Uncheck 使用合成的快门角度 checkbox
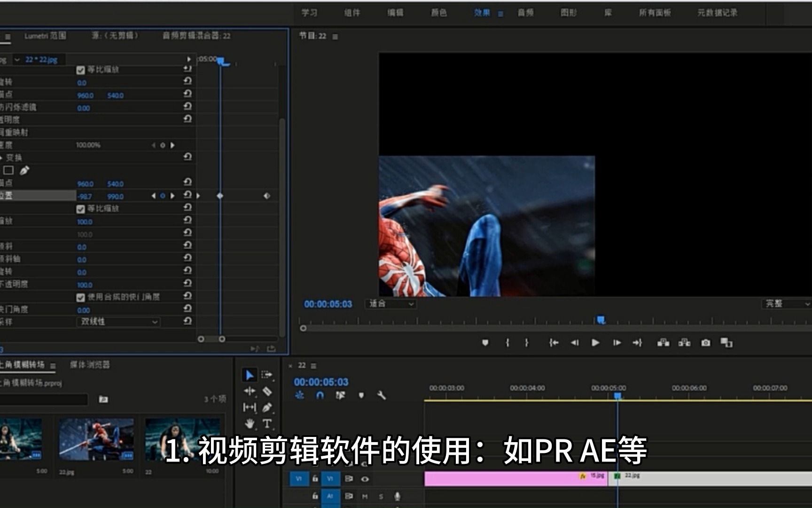The width and height of the screenshot is (812, 508). 80,297
